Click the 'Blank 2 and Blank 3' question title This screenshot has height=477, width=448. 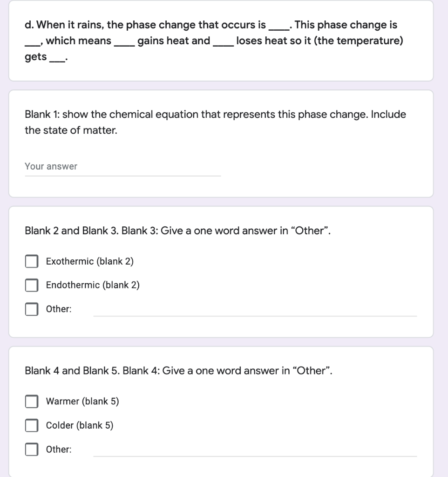(x=178, y=231)
